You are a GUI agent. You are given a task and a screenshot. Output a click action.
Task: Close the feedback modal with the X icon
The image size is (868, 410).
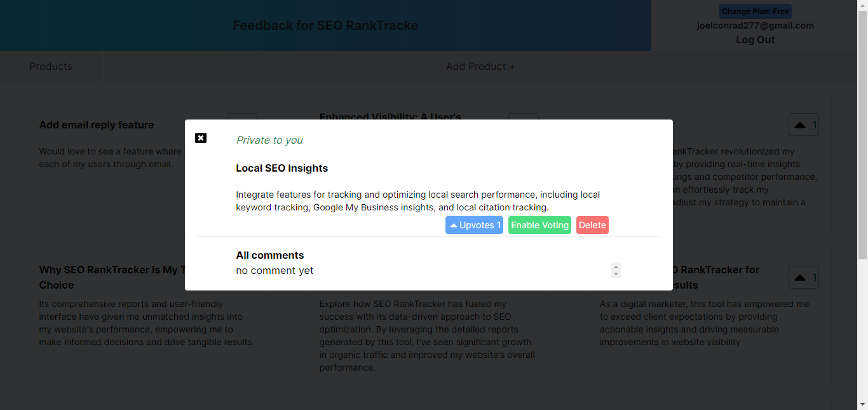[x=201, y=138]
